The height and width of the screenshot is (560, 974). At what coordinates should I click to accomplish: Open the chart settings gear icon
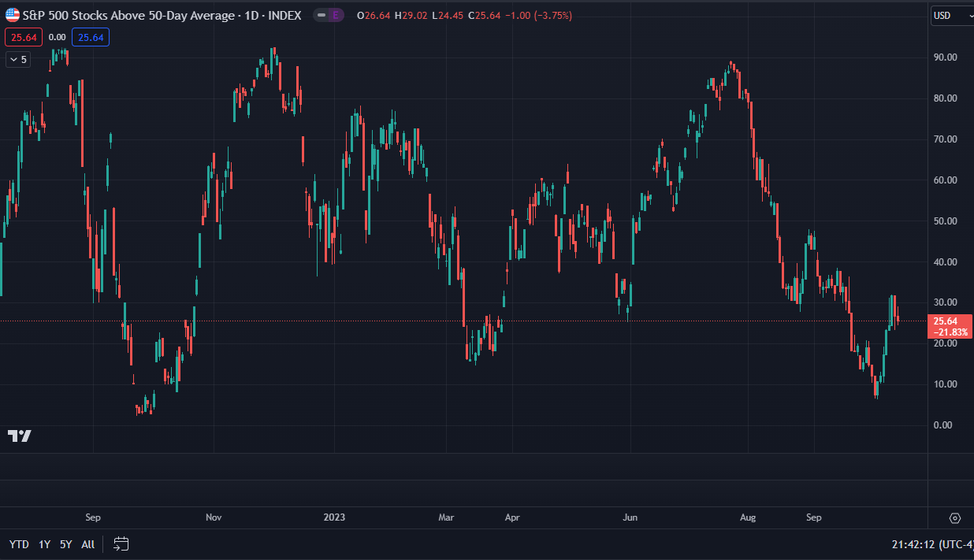click(x=955, y=517)
